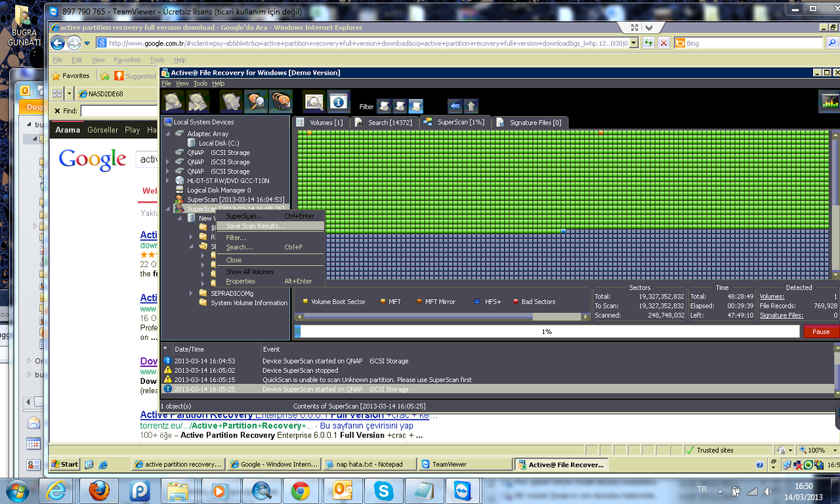Click the HFS+ blue legend swatch
The width and height of the screenshot is (840, 504).
tap(478, 302)
